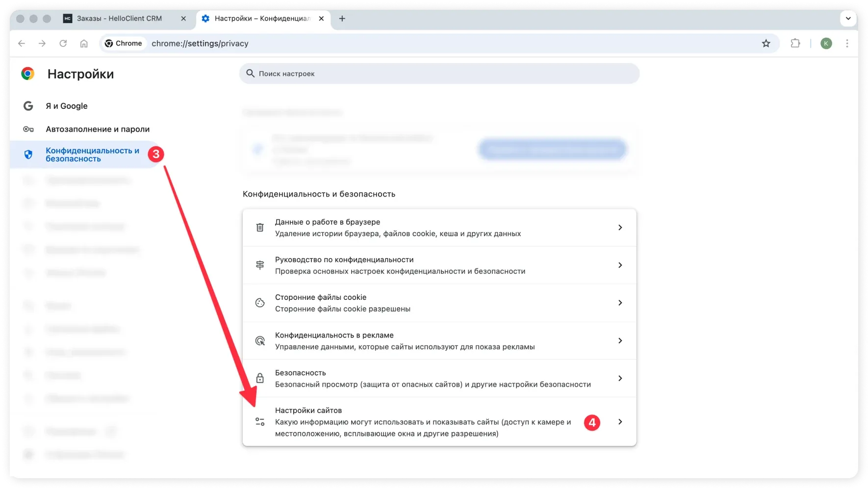The width and height of the screenshot is (868, 488).
Task: Click the sliders icon on Настройки сайтов row
Action: (x=260, y=421)
